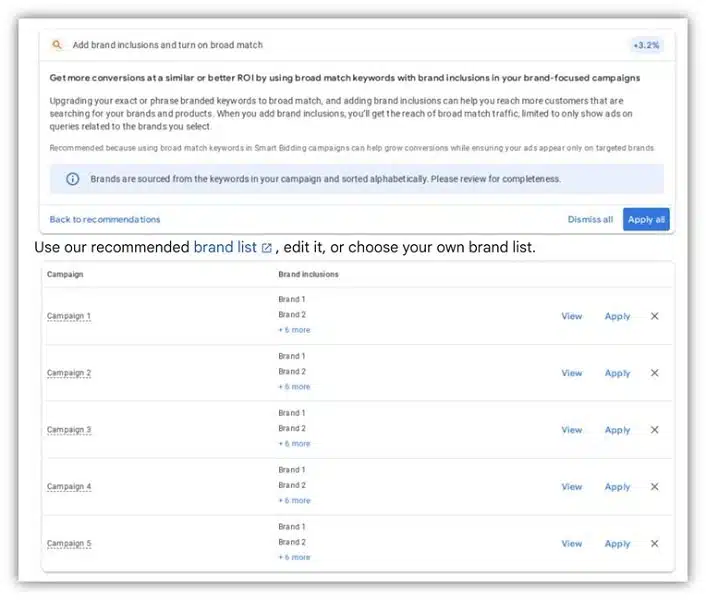Click the search magnifier icon in header
The width and height of the screenshot is (706, 600).
coord(57,45)
